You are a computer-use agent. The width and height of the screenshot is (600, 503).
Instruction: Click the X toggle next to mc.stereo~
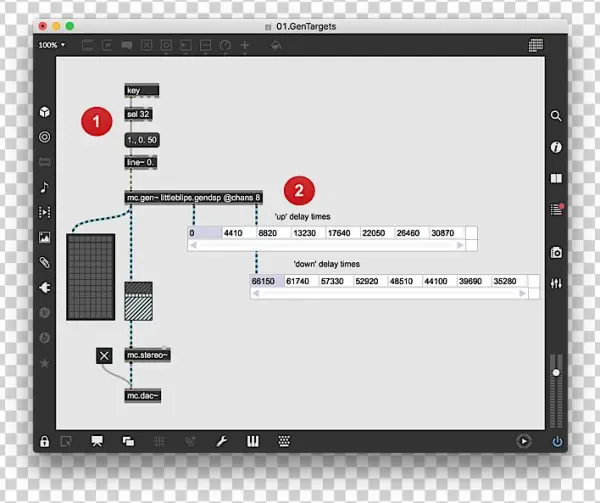click(x=104, y=356)
